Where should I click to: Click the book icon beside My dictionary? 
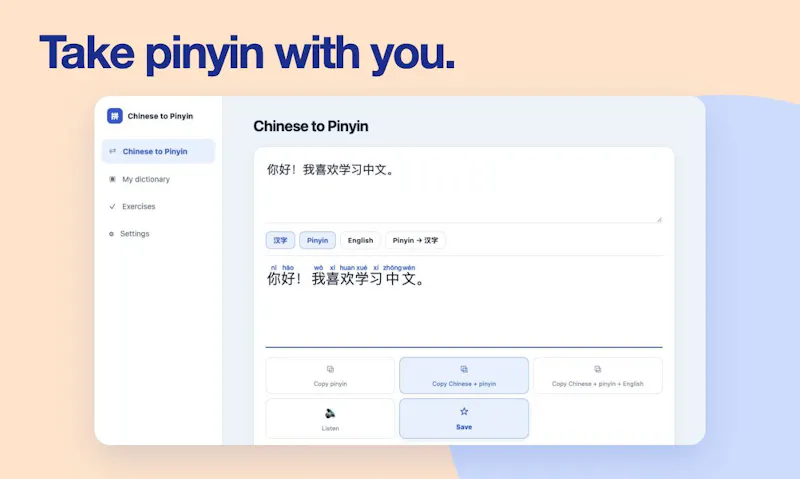click(112, 179)
